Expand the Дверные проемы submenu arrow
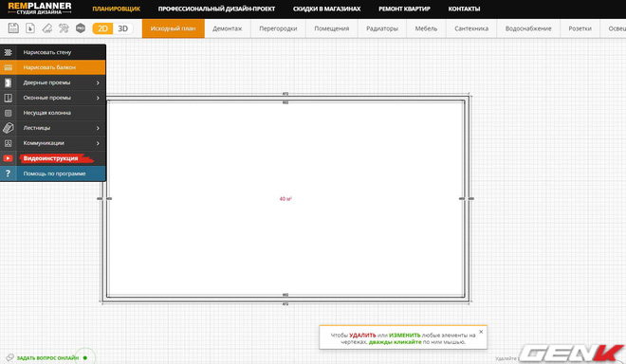626x364 pixels. point(98,82)
